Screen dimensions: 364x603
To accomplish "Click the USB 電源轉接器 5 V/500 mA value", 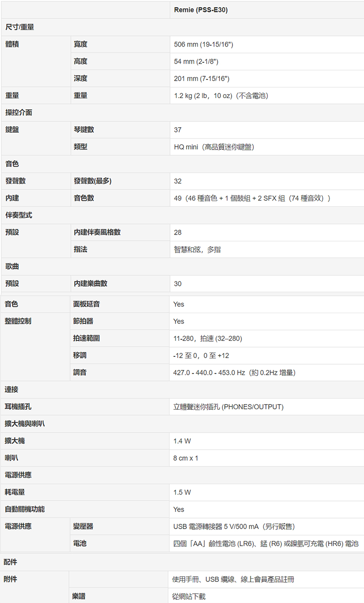I will point(234,526).
